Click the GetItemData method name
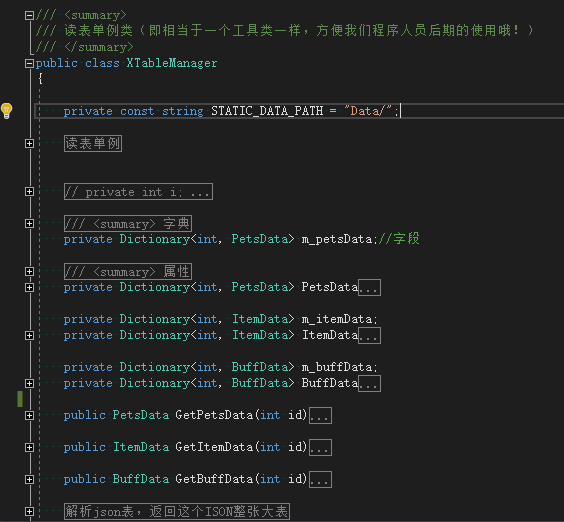 (x=214, y=447)
